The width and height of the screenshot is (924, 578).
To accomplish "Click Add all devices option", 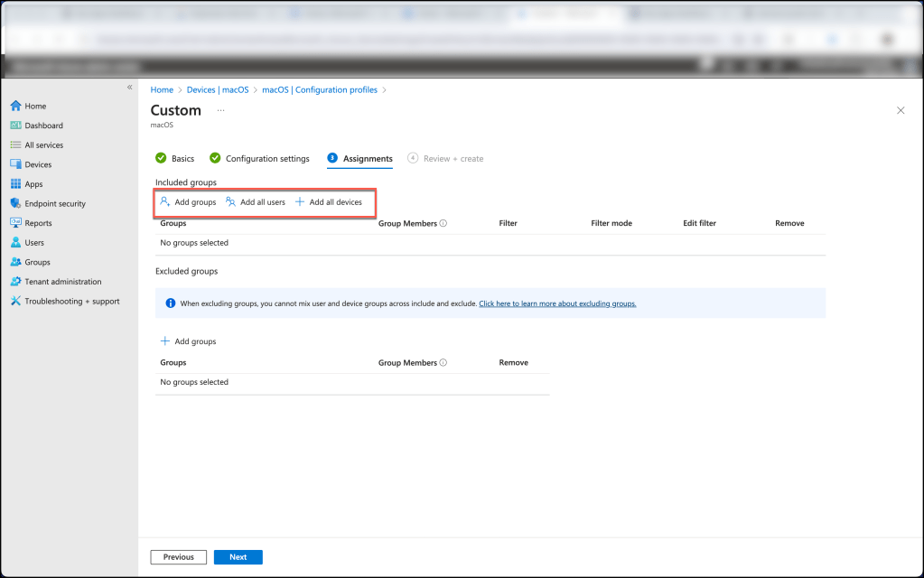I will coord(329,202).
